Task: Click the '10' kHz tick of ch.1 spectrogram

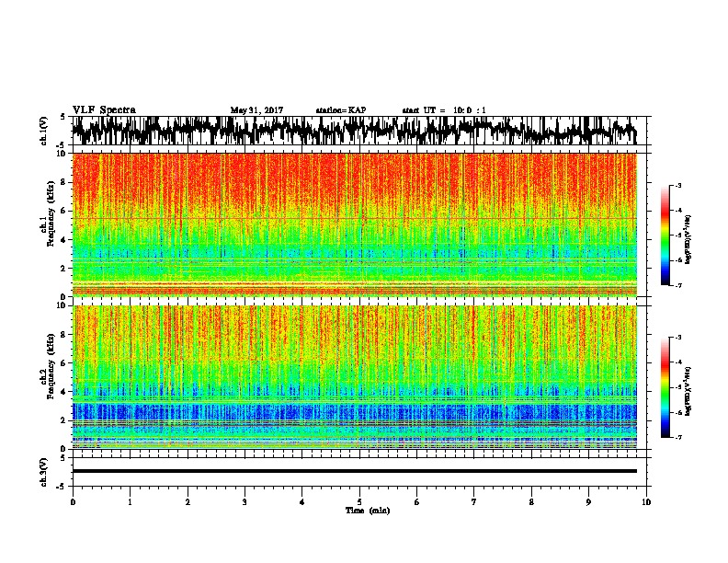Action: [62, 154]
